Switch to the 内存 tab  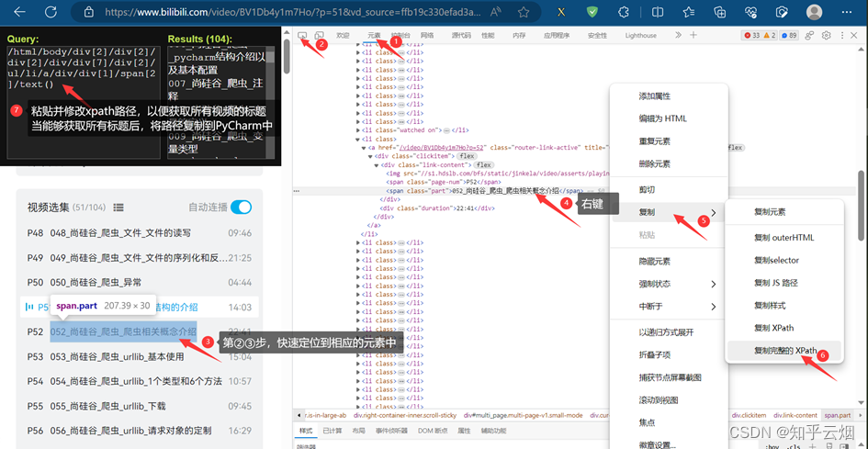point(519,35)
